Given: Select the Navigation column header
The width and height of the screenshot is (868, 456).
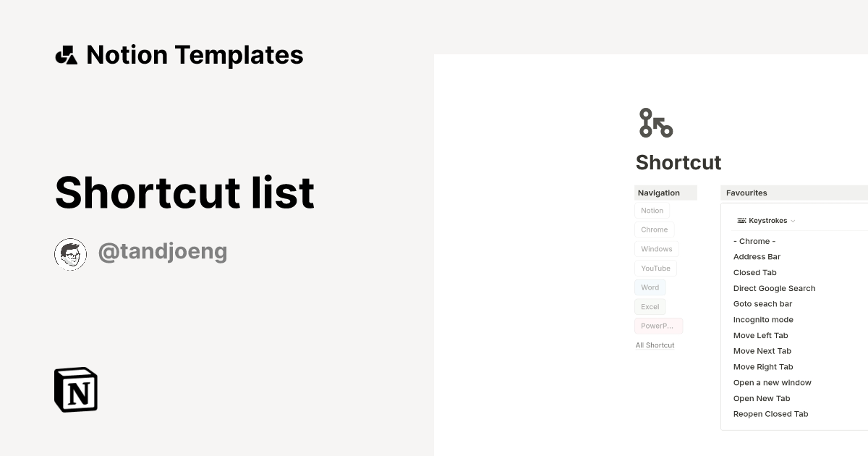Looking at the screenshot, I should click(658, 193).
